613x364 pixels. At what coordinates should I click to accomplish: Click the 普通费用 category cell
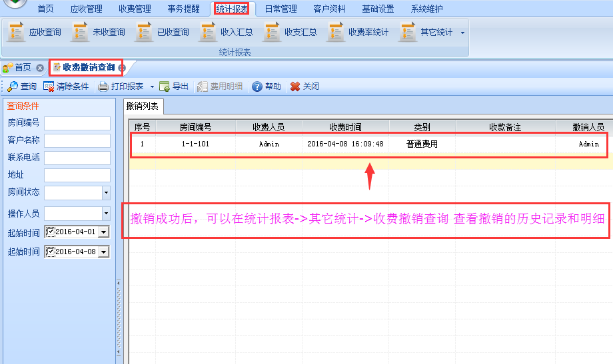422,144
